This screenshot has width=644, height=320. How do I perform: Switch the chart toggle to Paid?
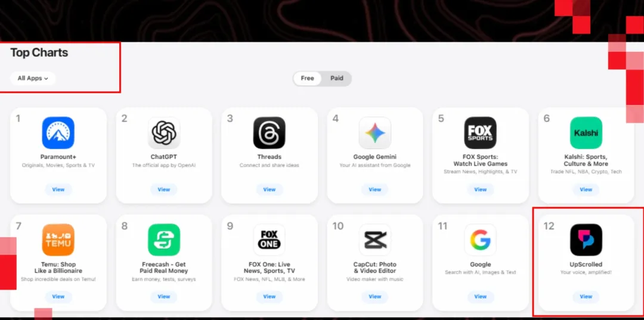click(x=337, y=78)
